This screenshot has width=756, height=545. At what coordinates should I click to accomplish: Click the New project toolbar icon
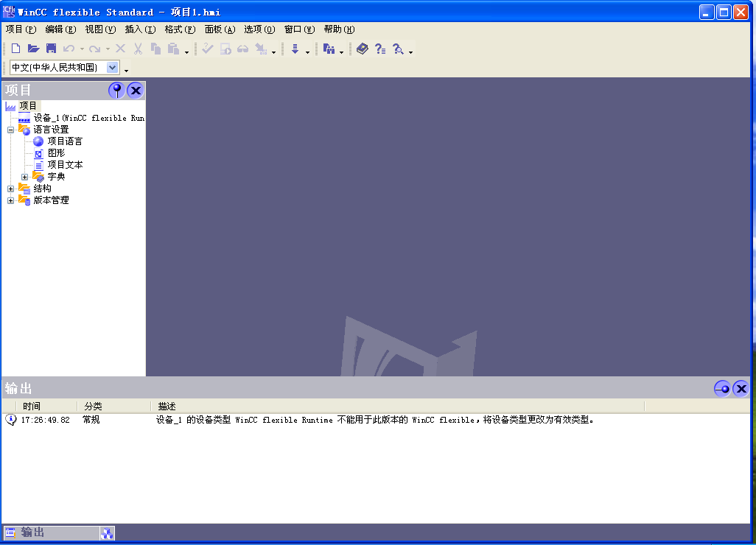[16, 49]
